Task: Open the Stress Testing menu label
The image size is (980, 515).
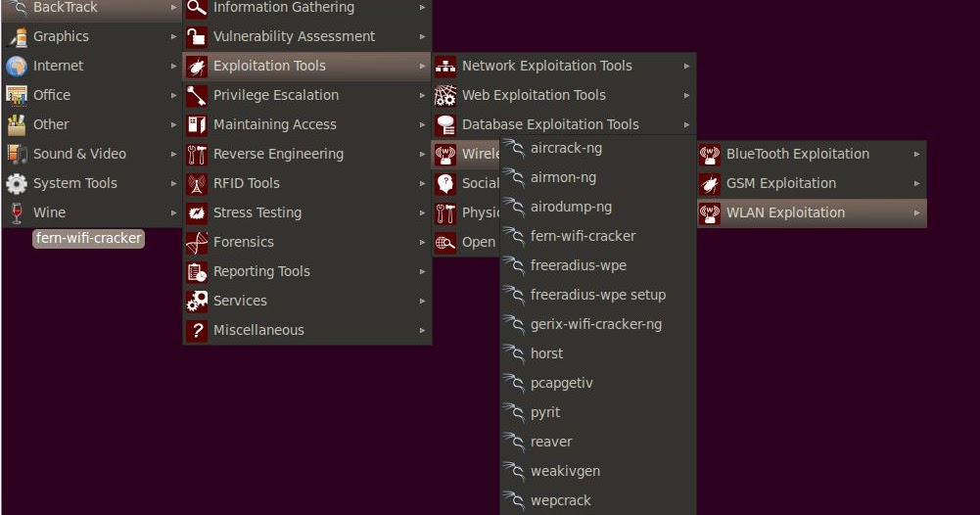Action: 257,212
